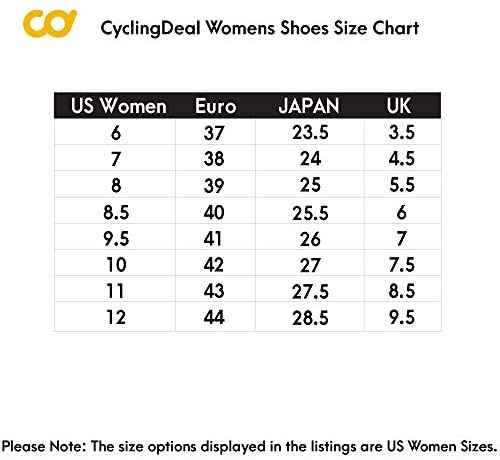Click UK size 3.5 cell
This screenshot has height=460, width=500.
[402, 132]
